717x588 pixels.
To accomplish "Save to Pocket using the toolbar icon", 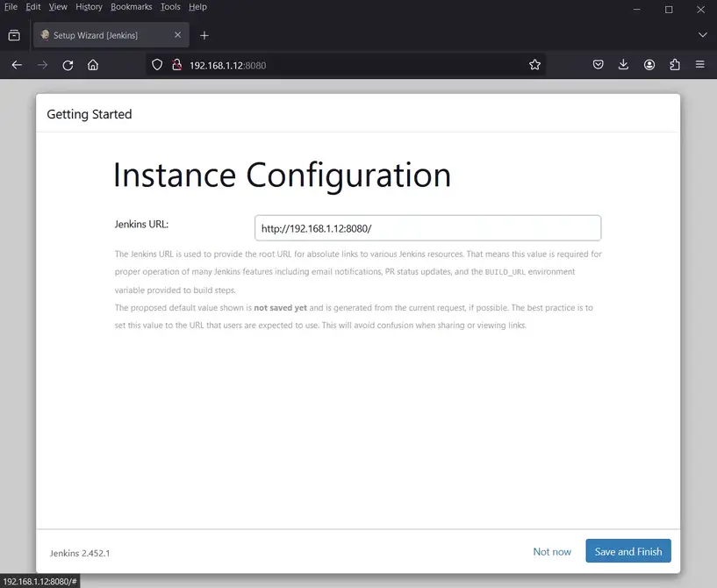I will point(598,65).
